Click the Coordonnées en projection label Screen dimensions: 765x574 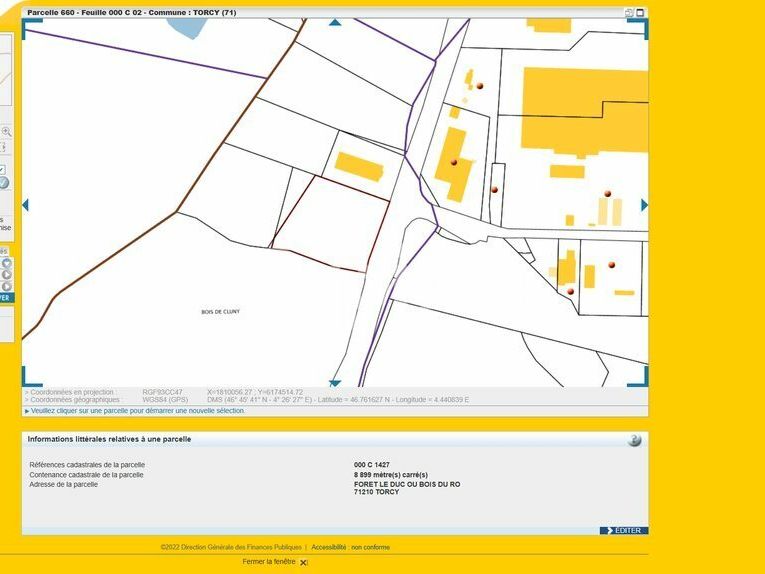tap(69, 392)
